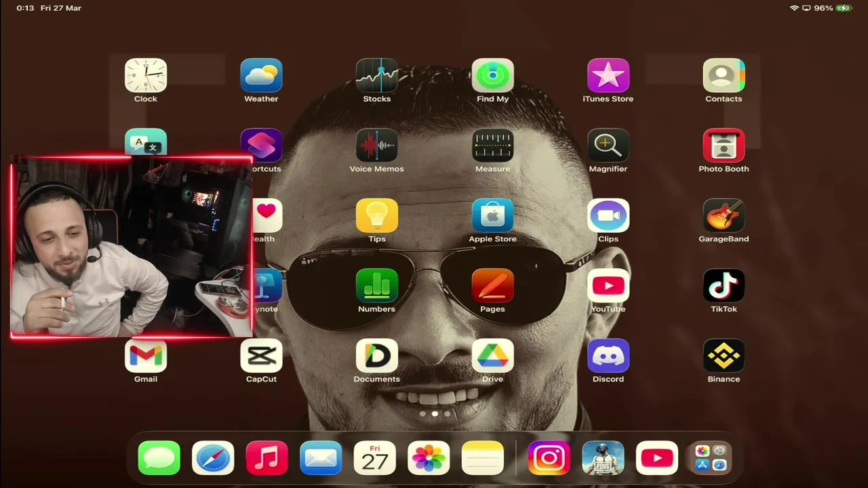Open YouTube from the dock
Viewport: 868px width, 488px height.
(657, 458)
